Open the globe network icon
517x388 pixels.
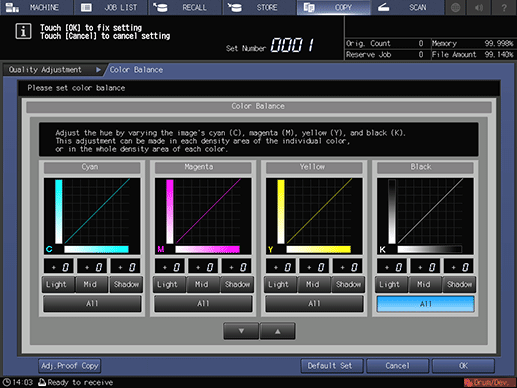(456, 7)
